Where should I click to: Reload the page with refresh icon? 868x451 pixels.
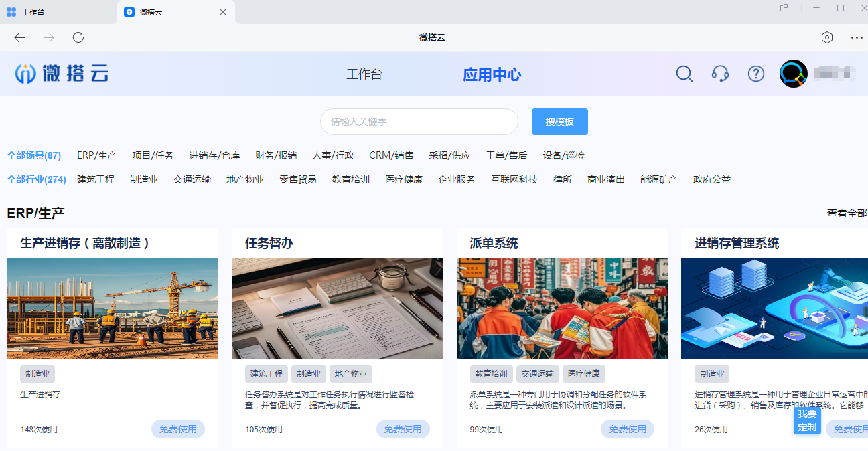coord(78,37)
